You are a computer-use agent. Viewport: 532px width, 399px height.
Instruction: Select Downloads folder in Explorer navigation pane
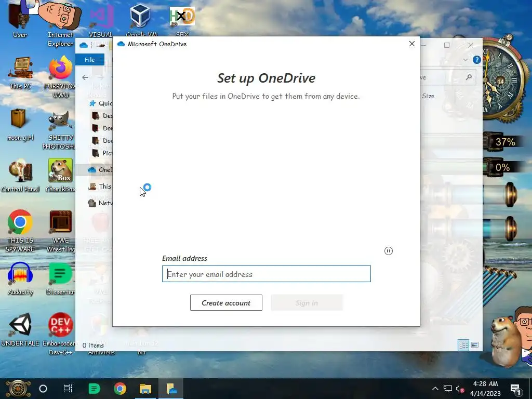pos(102,128)
